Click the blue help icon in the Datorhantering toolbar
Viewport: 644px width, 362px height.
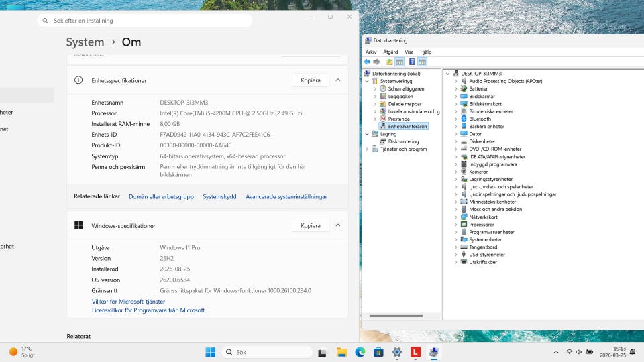412,62
